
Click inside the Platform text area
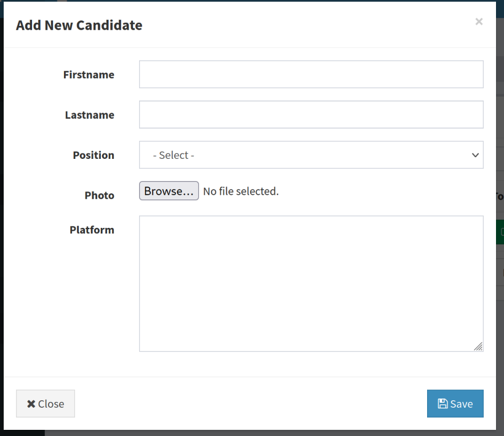(x=311, y=283)
